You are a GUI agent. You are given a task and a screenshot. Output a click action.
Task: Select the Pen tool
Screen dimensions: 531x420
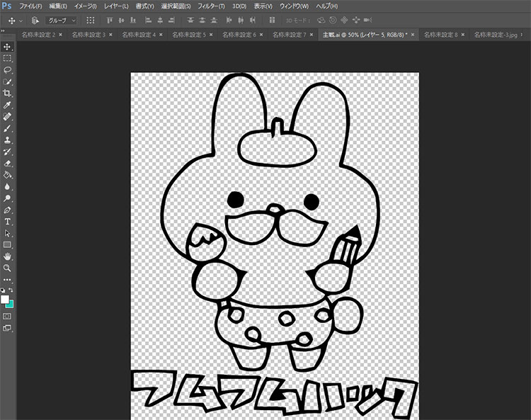7,210
